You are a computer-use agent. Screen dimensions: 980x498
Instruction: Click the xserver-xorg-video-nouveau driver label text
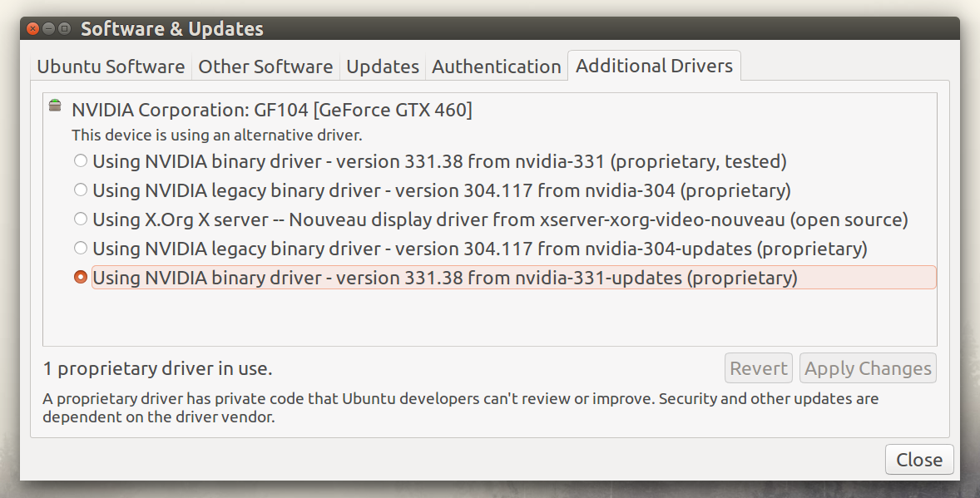[x=500, y=219]
